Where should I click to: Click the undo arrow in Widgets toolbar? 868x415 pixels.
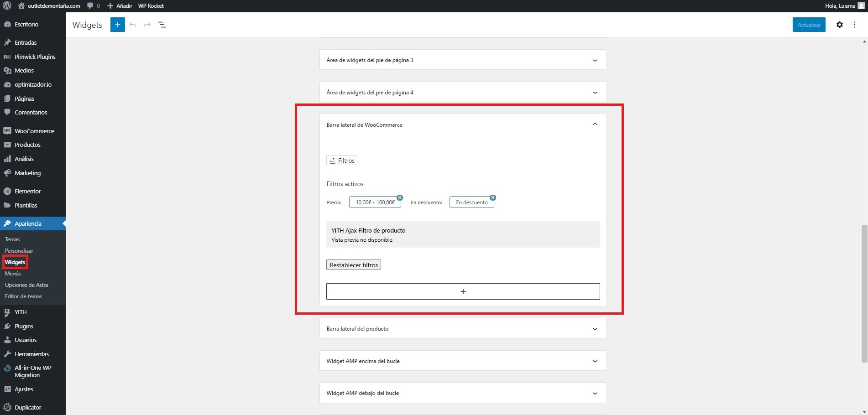point(133,25)
